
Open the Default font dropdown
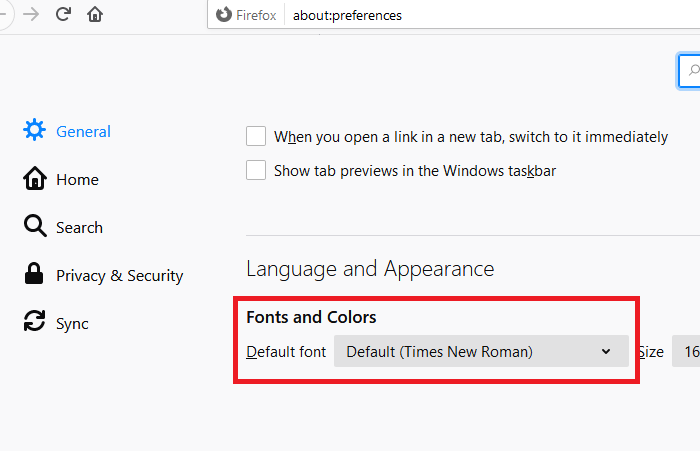tap(480, 352)
